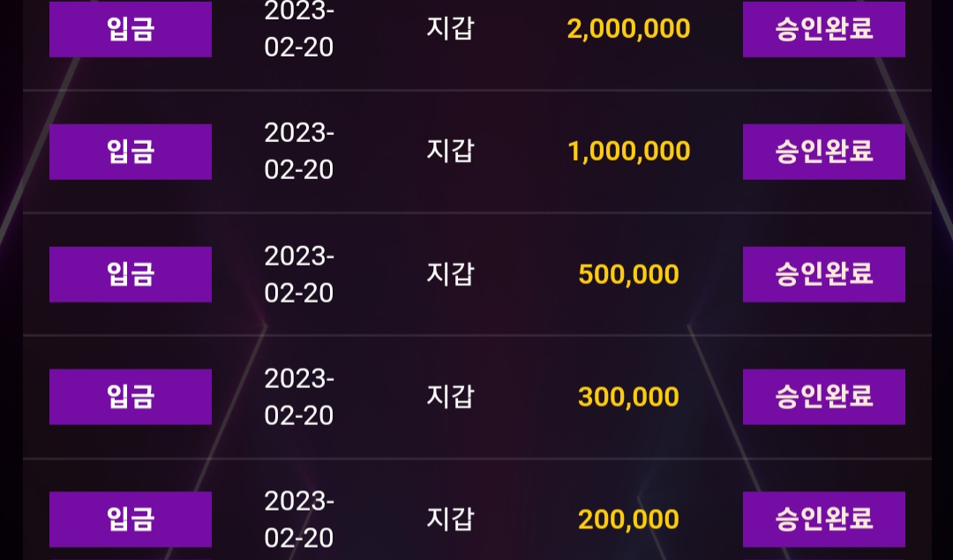Click 승인완료 status for the 2,000,000 deposit
953x560 pixels.
(x=823, y=29)
